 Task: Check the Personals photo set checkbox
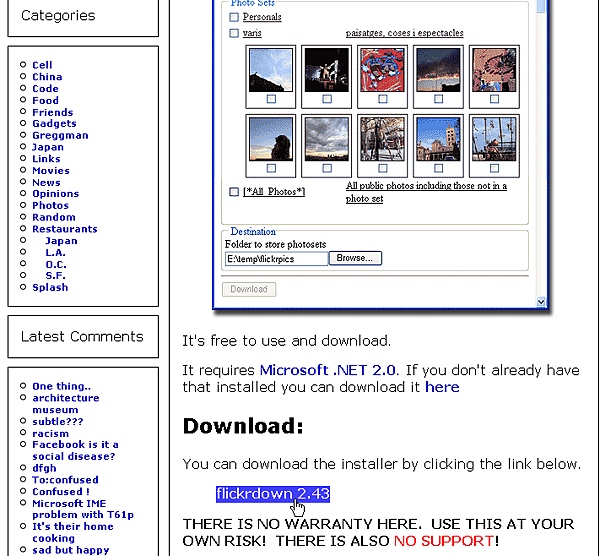[234, 17]
